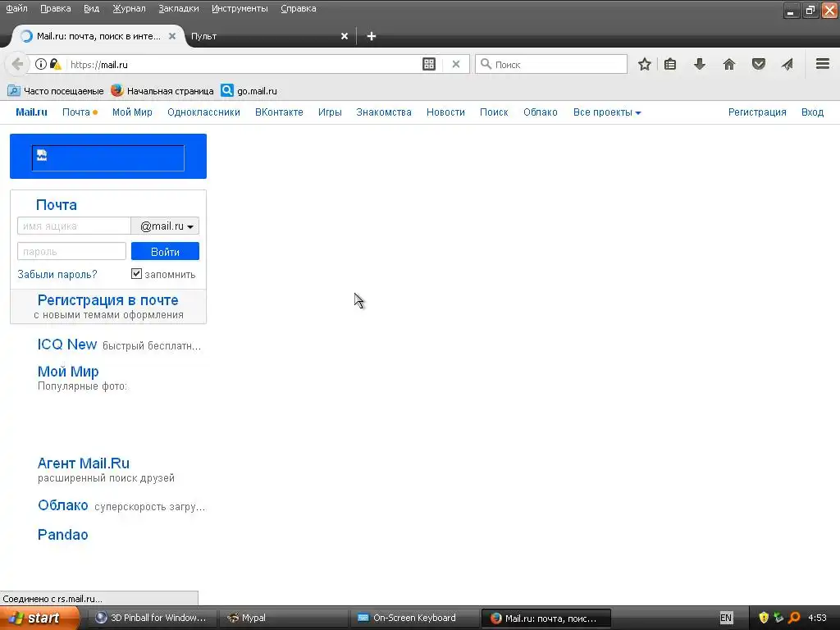The width and height of the screenshot is (840, 630).
Task: Click the Pocket save icon
Action: [x=759, y=64]
